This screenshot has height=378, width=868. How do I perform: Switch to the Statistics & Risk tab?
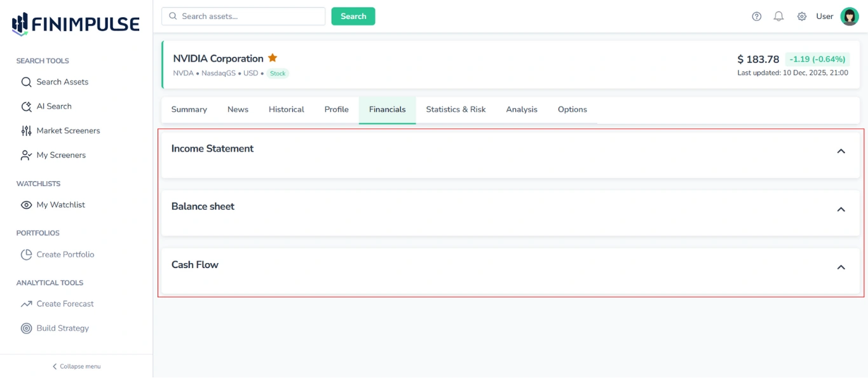[x=456, y=109]
